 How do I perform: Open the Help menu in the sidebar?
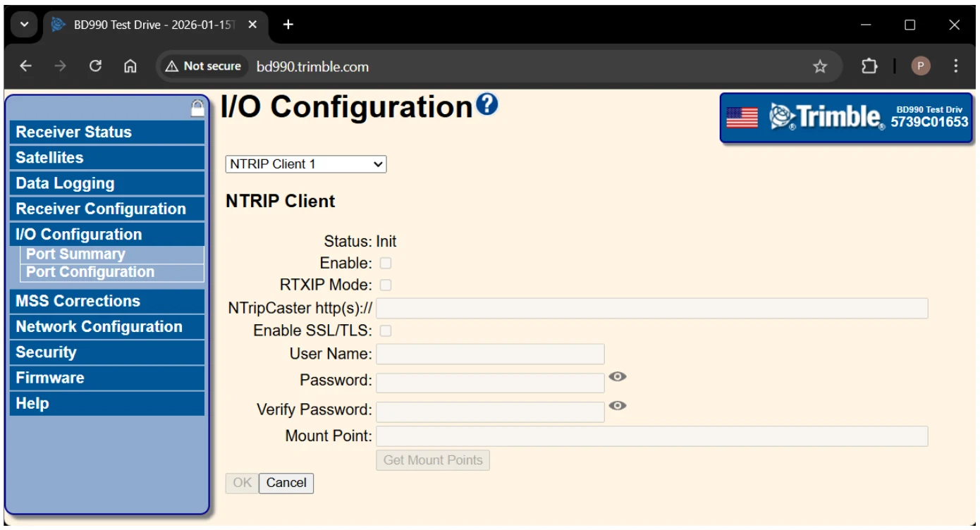[x=107, y=404]
